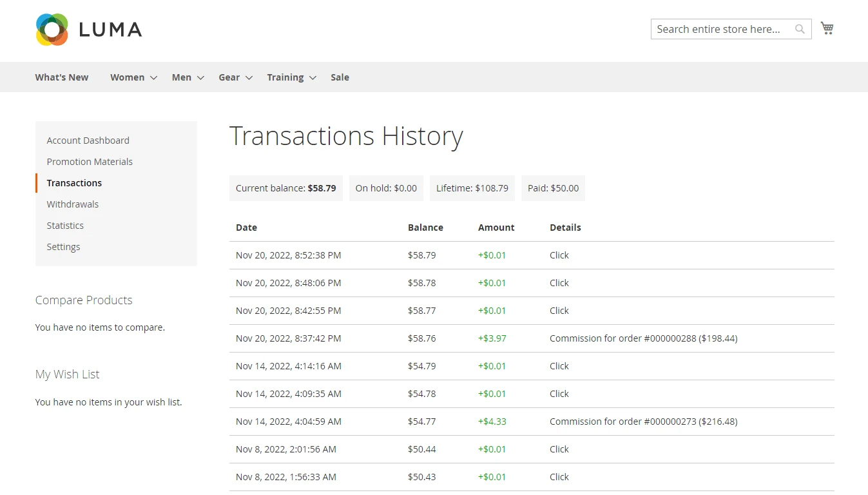
Task: Expand the Women menu chevron
Action: point(154,77)
